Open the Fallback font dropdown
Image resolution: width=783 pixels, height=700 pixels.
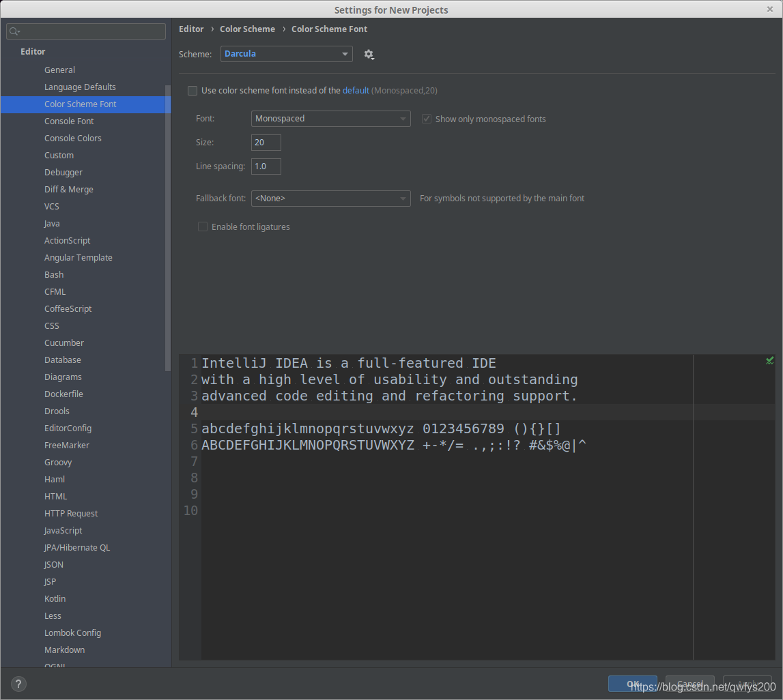coord(330,199)
